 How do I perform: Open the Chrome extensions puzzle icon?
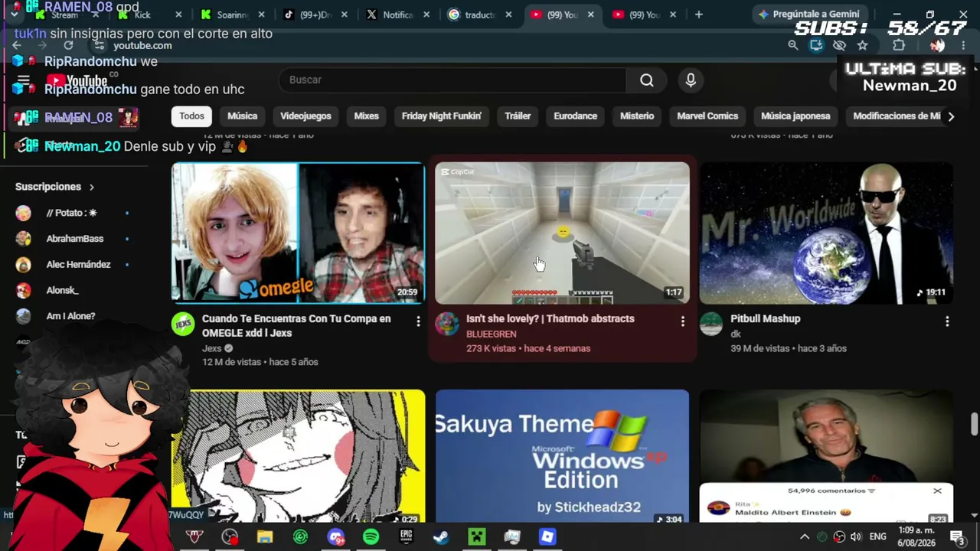pyautogui.click(x=899, y=45)
